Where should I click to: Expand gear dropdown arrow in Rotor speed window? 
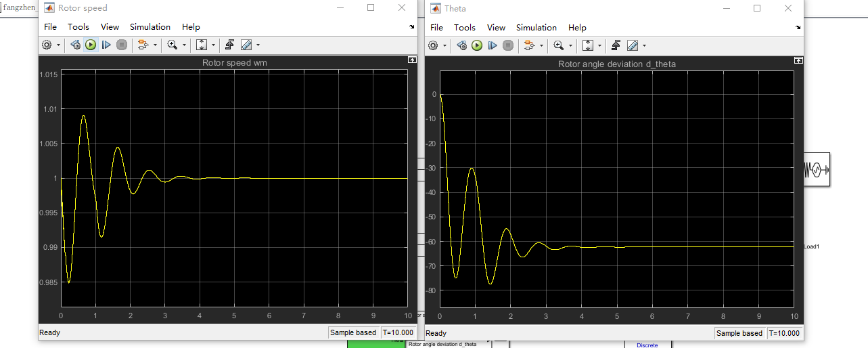(x=58, y=45)
